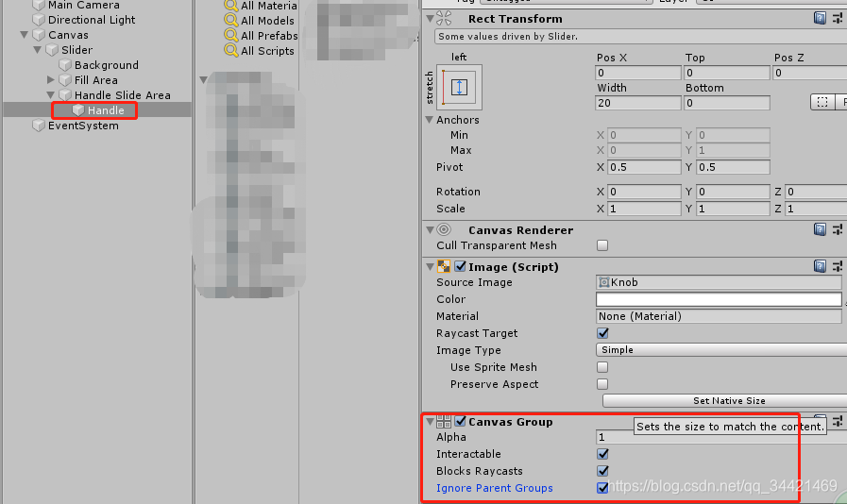The width and height of the screenshot is (847, 504).
Task: Disable the Canvas Group component checkbox
Action: click(x=460, y=421)
